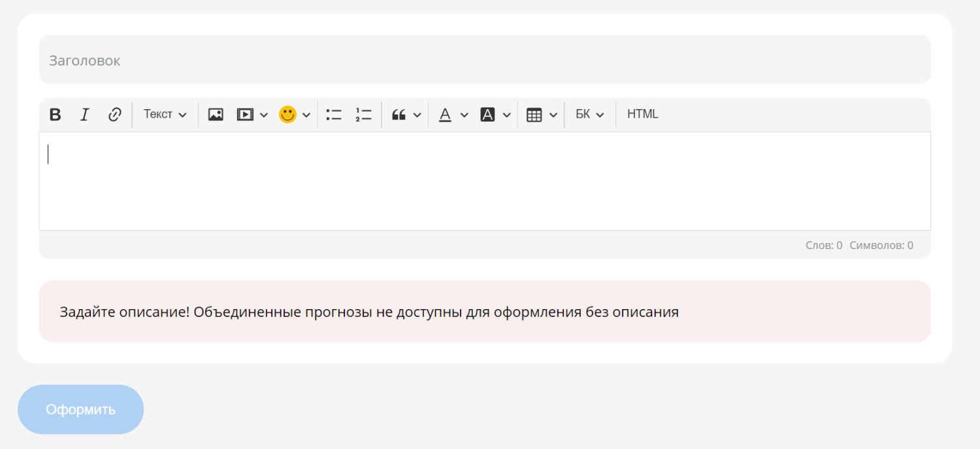Image resolution: width=980 pixels, height=449 pixels.
Task: Click the smiley emoji icon
Action: coord(287,115)
